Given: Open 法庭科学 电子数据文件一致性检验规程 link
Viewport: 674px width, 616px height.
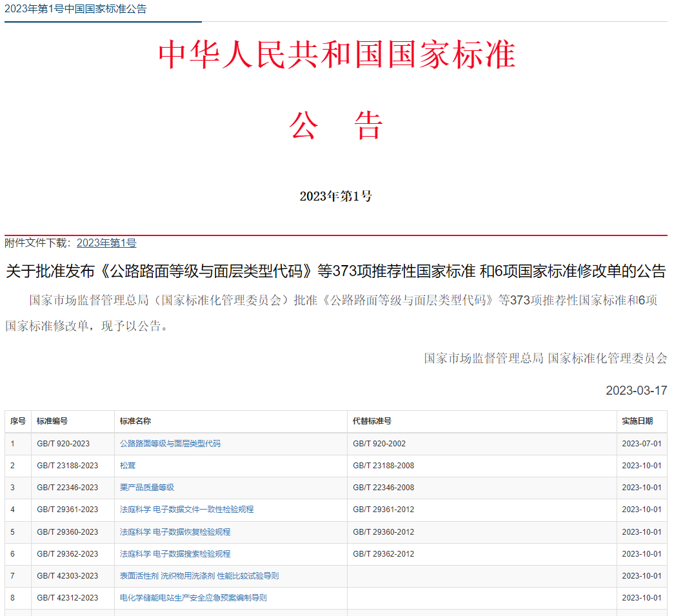Looking at the screenshot, I should (x=187, y=510).
